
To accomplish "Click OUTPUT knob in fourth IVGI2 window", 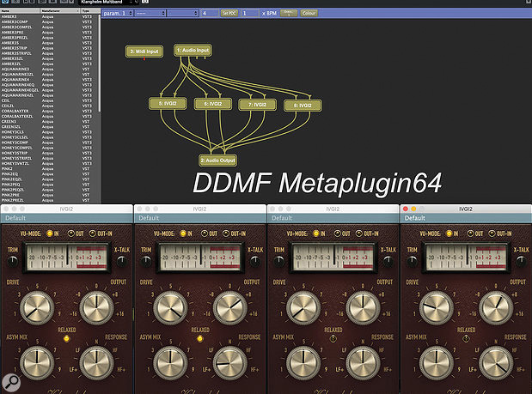I will 496,307.
